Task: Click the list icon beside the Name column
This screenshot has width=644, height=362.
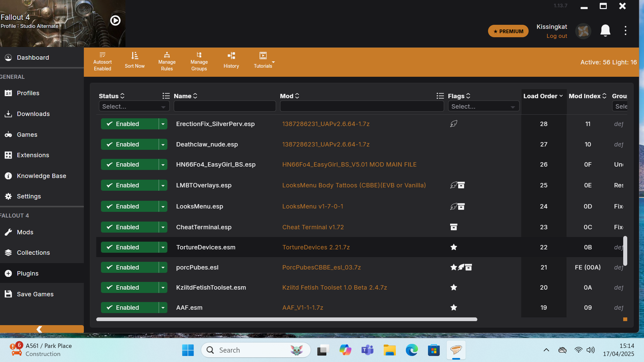Action: pos(166,96)
